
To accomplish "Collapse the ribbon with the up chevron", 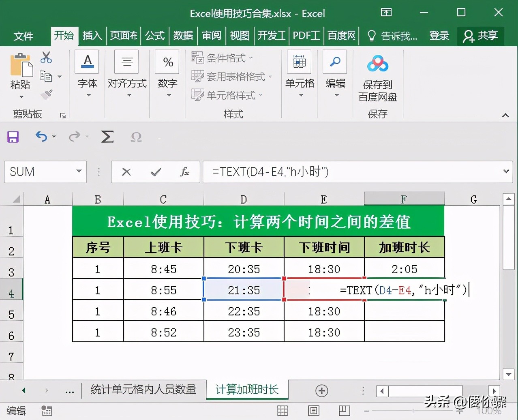I will click(x=505, y=116).
